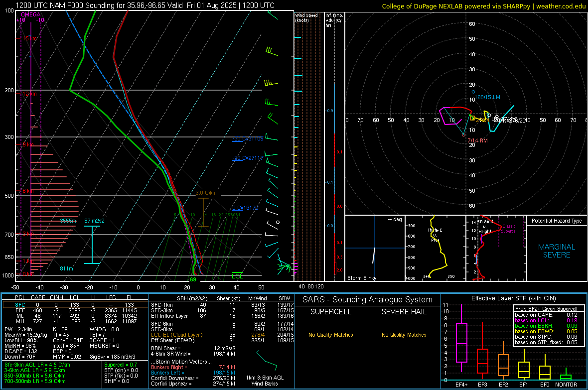Click 'No Quality Matches' under SUPERCELL
Image resolution: width=588 pixels, height=390 pixels.
click(331, 335)
